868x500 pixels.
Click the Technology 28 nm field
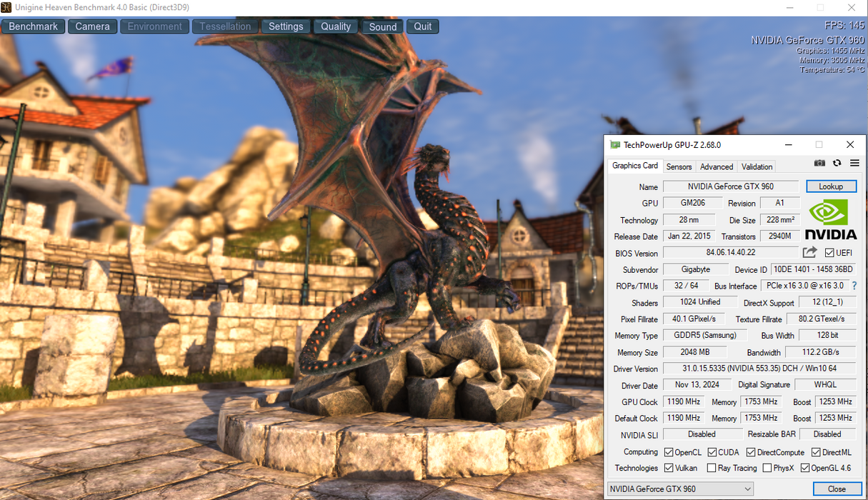tap(689, 220)
